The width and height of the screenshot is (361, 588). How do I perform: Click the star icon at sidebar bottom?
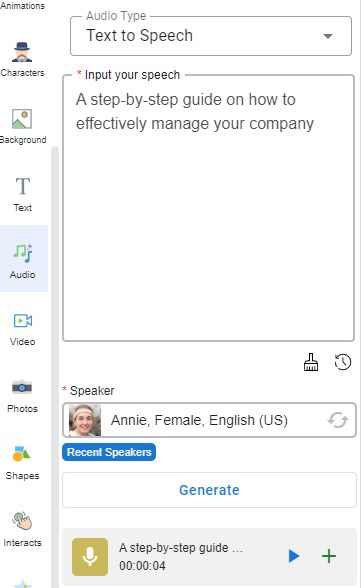(x=22, y=584)
